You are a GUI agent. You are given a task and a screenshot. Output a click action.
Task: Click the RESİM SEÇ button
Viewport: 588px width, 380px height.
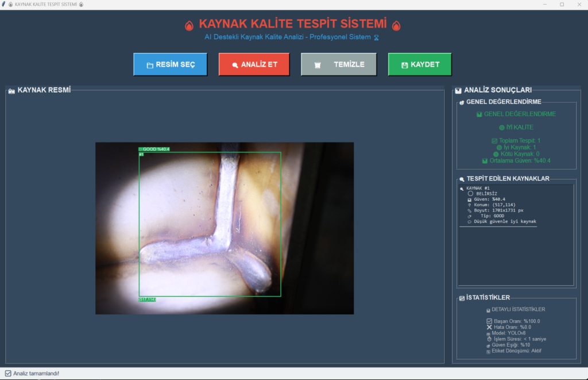click(170, 64)
